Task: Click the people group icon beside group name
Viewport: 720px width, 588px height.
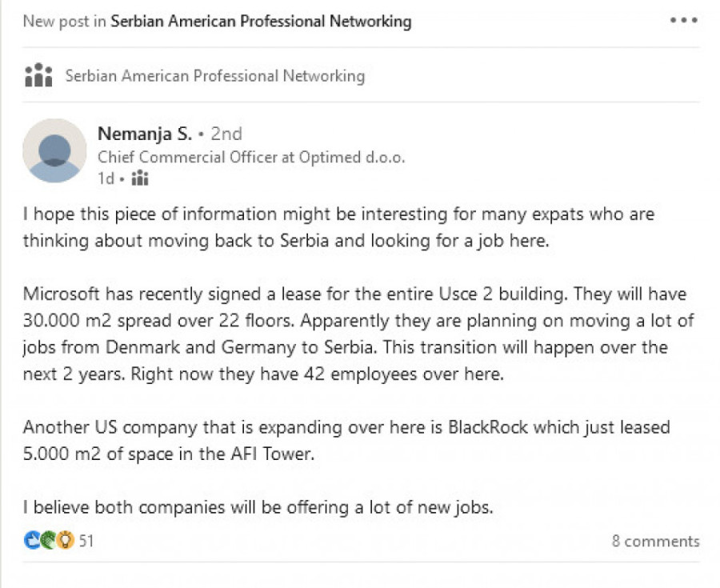Action: pos(38,76)
